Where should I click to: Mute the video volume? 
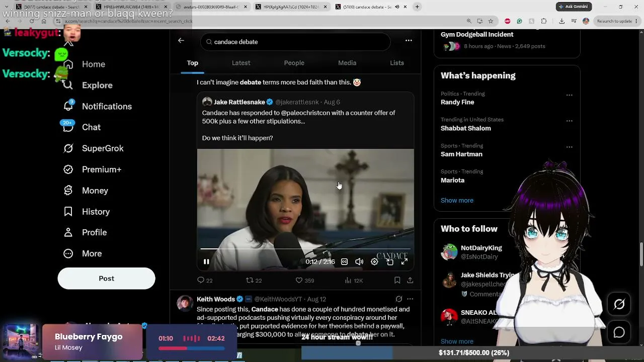pyautogui.click(x=359, y=262)
